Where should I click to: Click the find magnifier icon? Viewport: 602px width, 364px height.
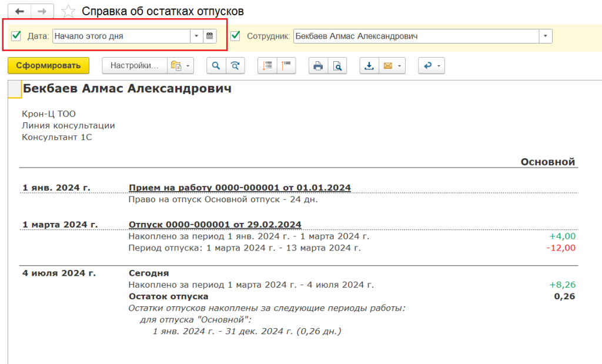(x=216, y=66)
